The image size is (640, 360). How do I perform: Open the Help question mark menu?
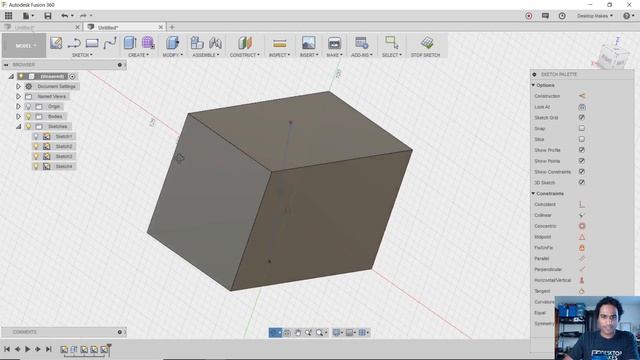coord(628,16)
